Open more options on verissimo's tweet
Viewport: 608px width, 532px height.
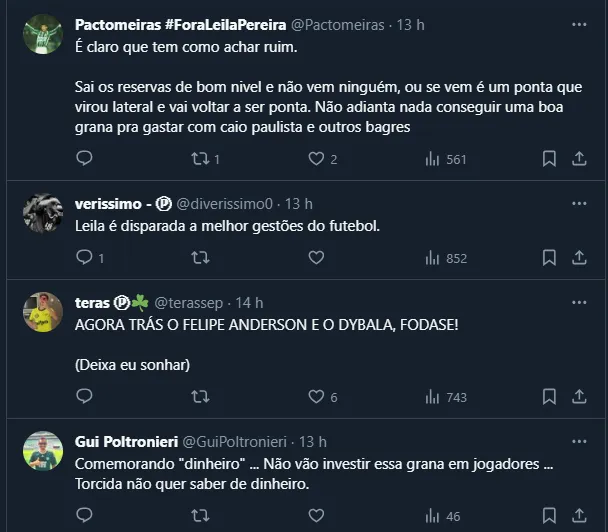(x=579, y=204)
